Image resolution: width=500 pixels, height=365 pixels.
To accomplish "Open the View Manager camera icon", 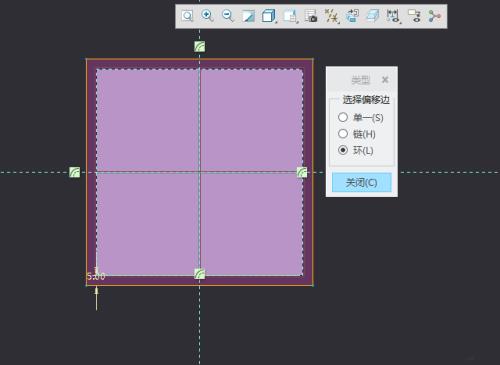I will (x=311, y=16).
